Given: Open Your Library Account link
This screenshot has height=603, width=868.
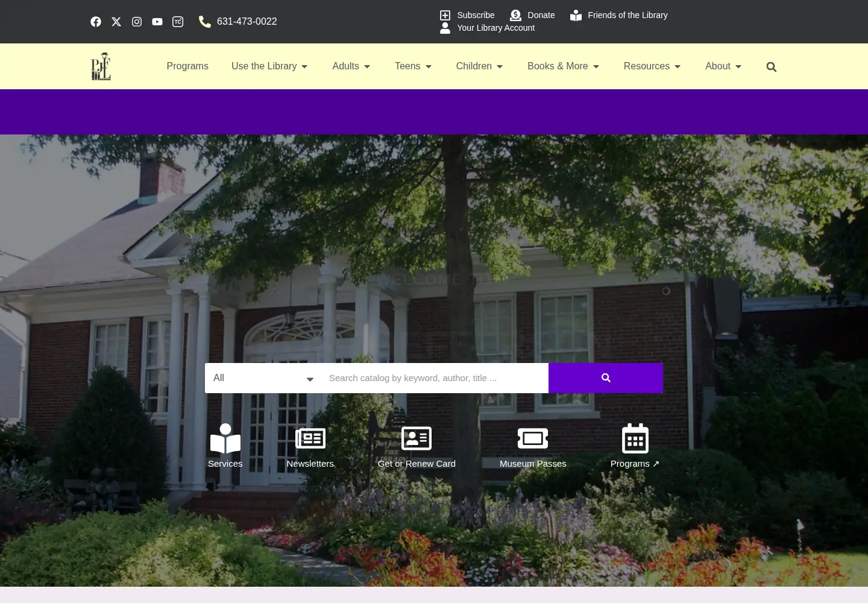Looking at the screenshot, I should pos(495,28).
